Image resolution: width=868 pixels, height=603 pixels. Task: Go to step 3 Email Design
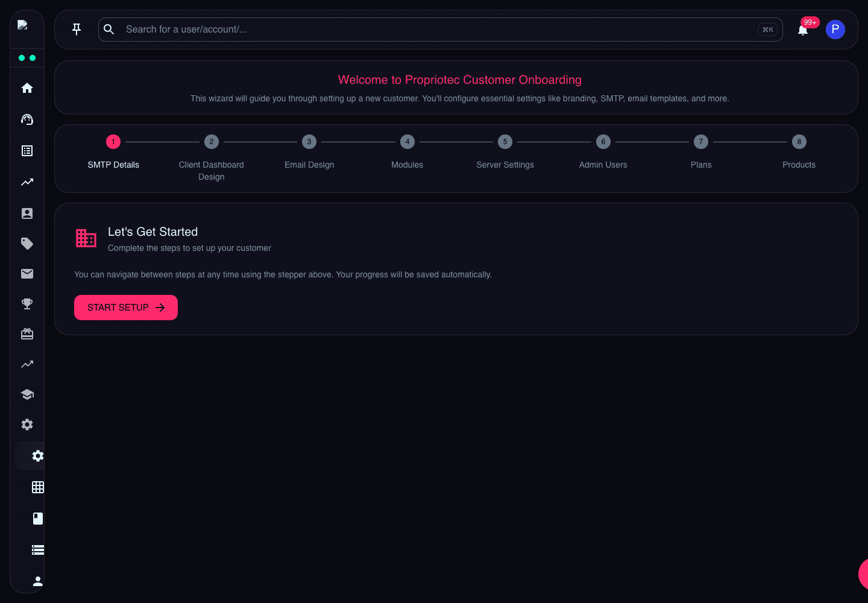[309, 153]
